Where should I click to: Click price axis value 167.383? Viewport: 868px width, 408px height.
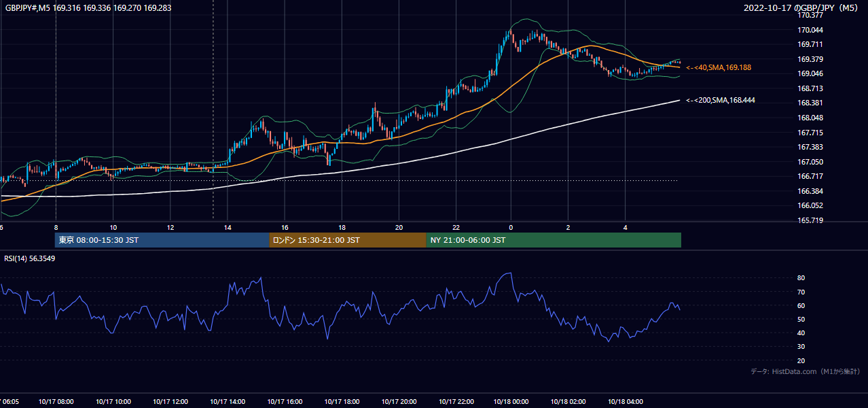tap(810, 148)
